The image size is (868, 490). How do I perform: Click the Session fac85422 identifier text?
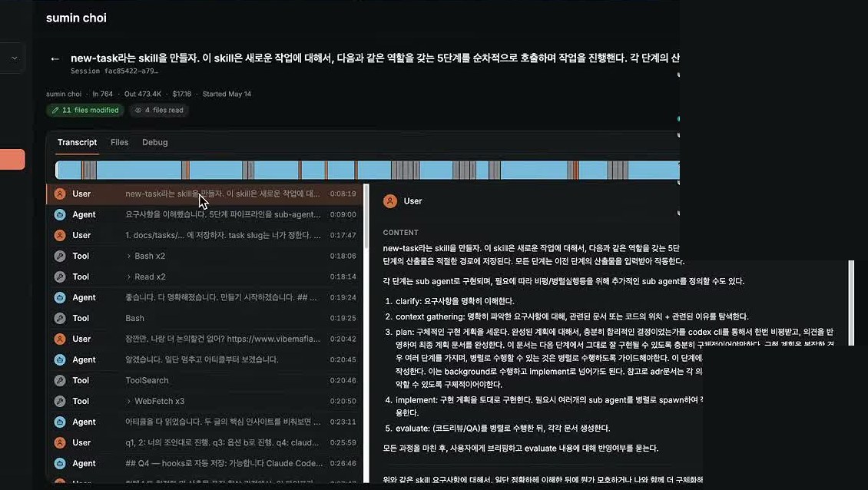114,71
